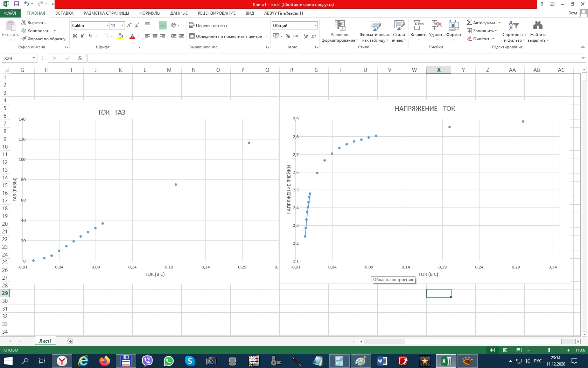The width and height of the screenshot is (588, 368).
Task: Toggle Bold formatting button
Action: point(75,36)
